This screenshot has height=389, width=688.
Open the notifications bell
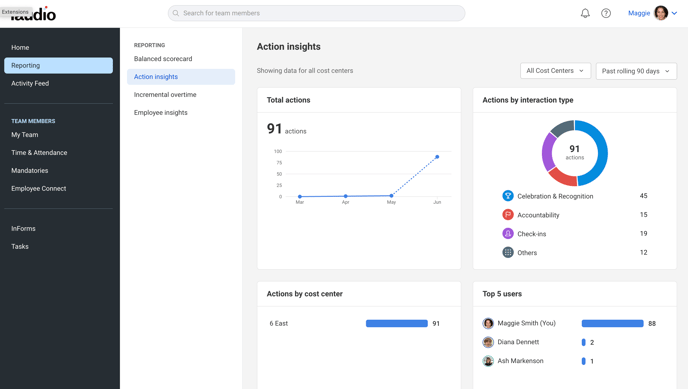pos(585,13)
